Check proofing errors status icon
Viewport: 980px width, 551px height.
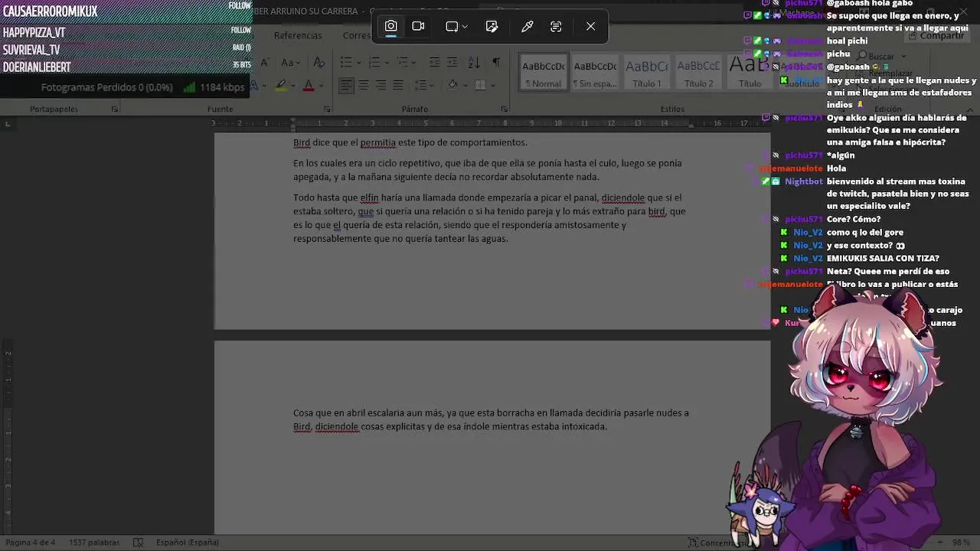(x=138, y=543)
